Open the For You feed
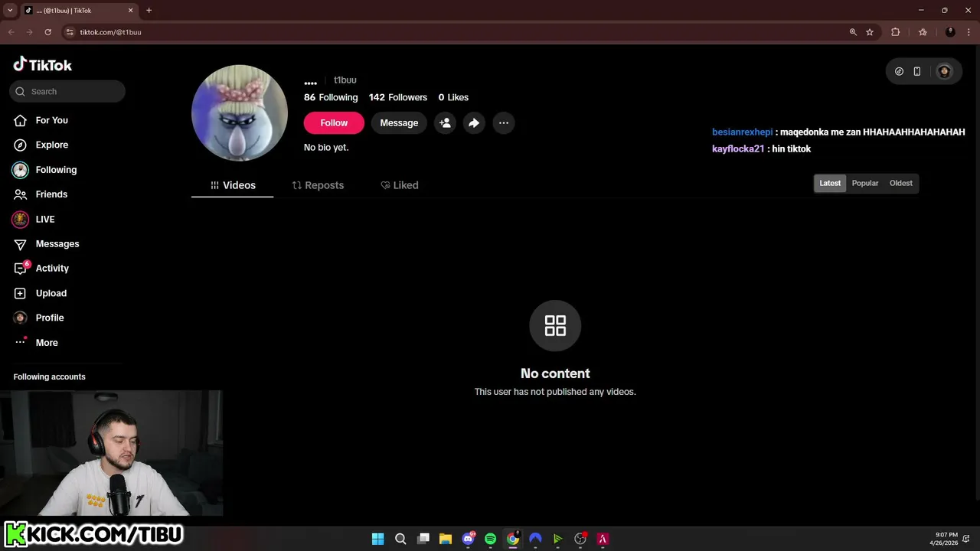Viewport: 980px width, 551px height. pyautogui.click(x=51, y=120)
